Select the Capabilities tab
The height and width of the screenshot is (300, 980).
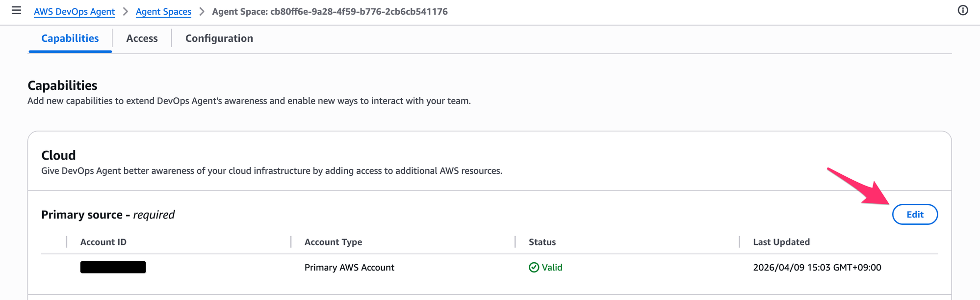point(70,38)
